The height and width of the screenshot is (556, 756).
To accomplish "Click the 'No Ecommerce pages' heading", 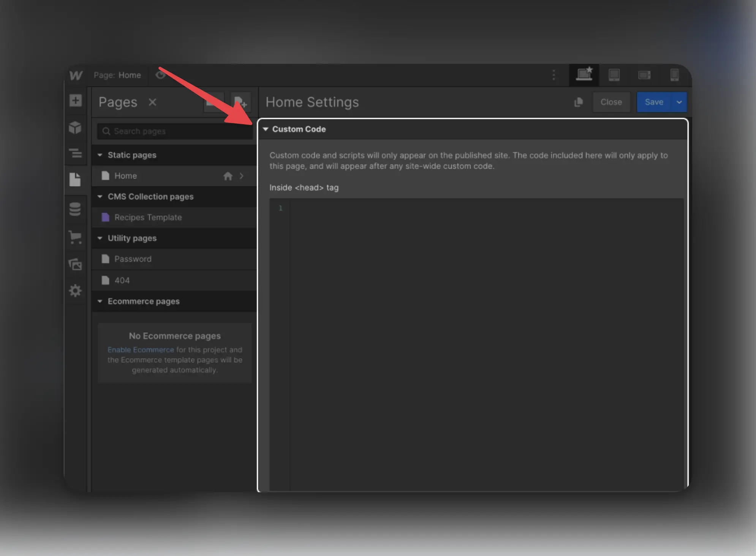I will 175,336.
